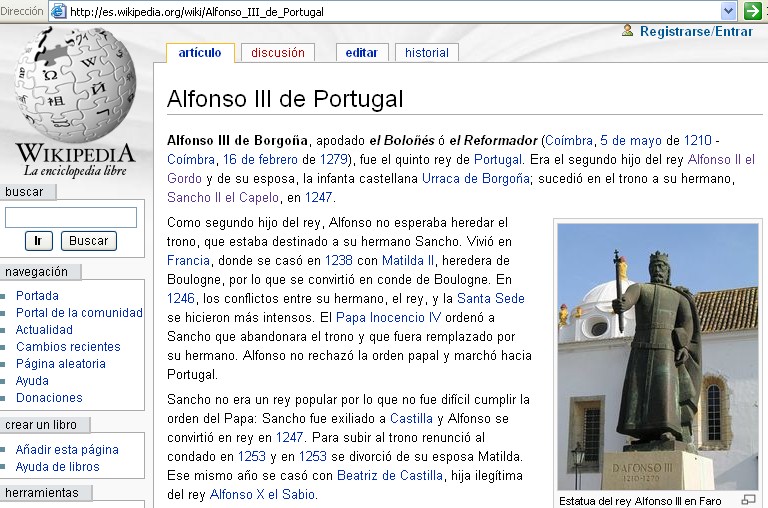Click the user icon beside Registrarse/Entrar
Image resolution: width=768 pixels, height=508 pixels.
pos(627,30)
